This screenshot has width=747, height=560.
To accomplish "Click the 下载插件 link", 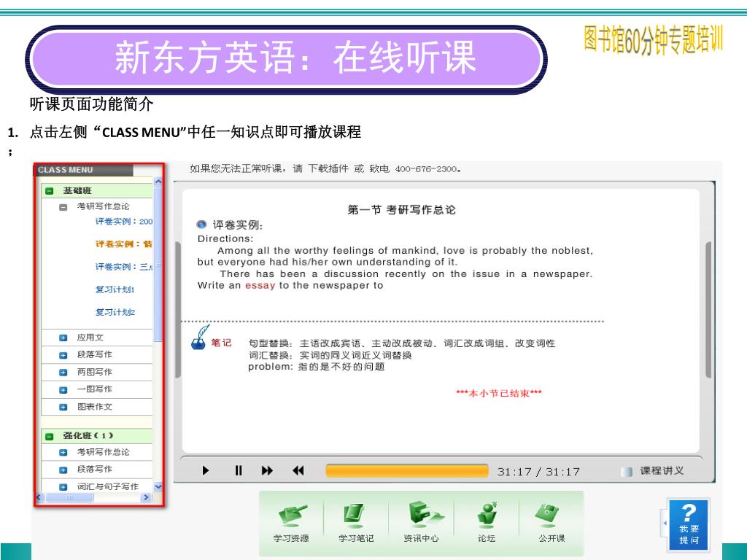I will [x=328, y=168].
